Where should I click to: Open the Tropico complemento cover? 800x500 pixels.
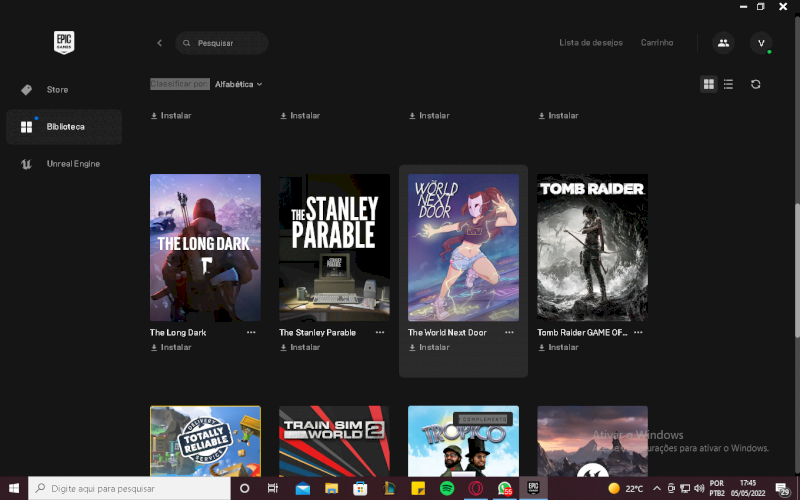[x=463, y=441]
